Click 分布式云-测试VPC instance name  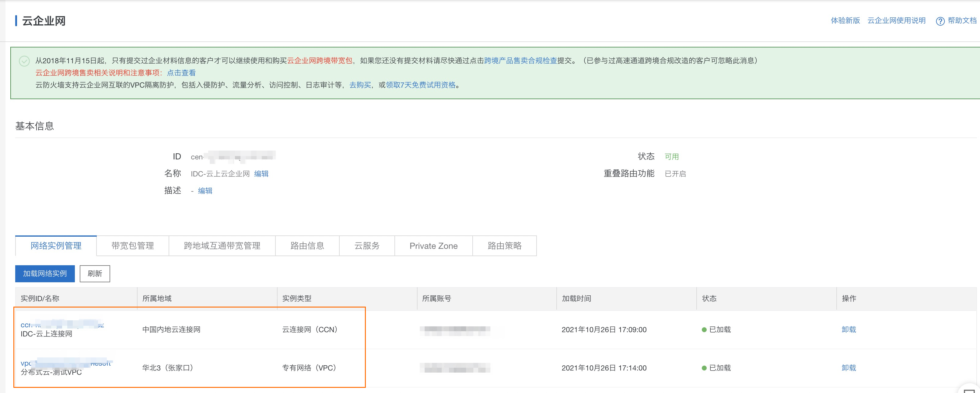[x=51, y=373]
